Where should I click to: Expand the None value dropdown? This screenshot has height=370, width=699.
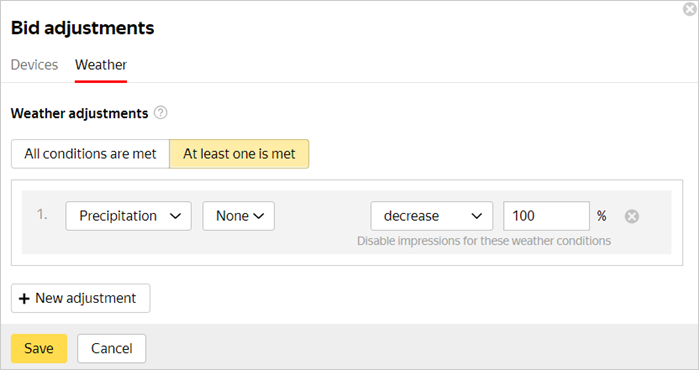[x=238, y=216]
